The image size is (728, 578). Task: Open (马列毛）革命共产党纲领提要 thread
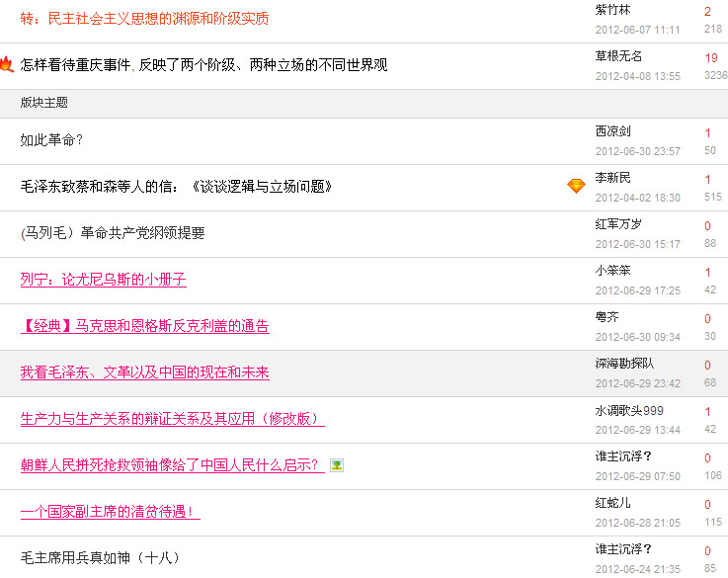click(x=113, y=233)
